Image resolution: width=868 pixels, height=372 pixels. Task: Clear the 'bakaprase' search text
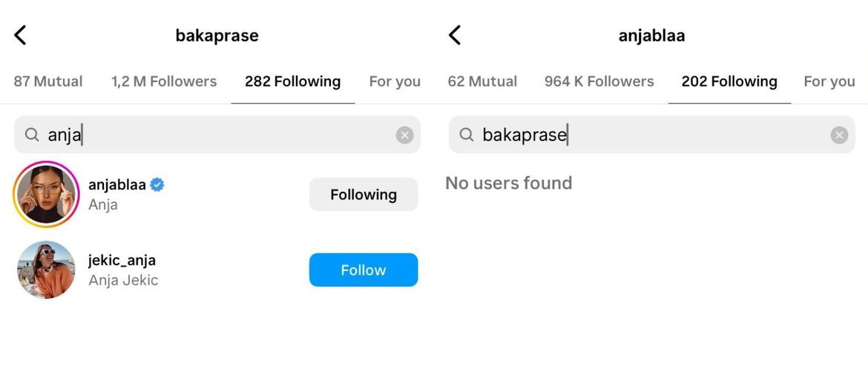coord(839,135)
